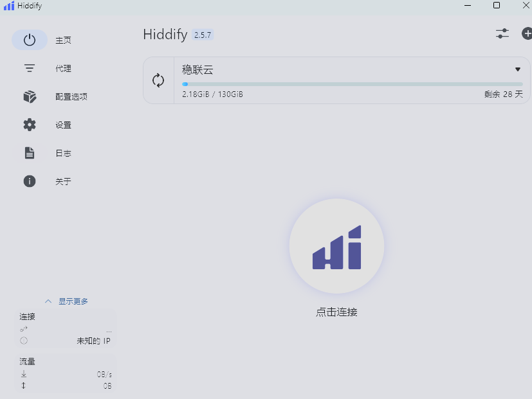Open quick settings sliders icon

502,33
